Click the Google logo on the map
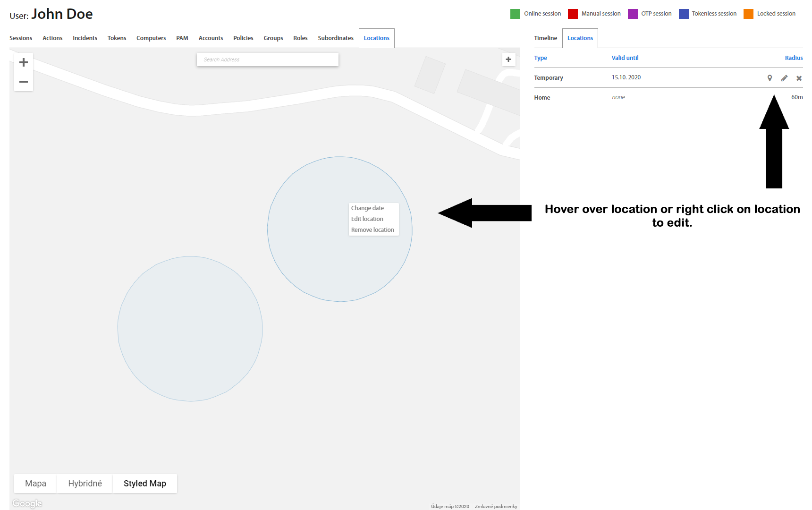This screenshot has height=510, width=812. pos(27,503)
